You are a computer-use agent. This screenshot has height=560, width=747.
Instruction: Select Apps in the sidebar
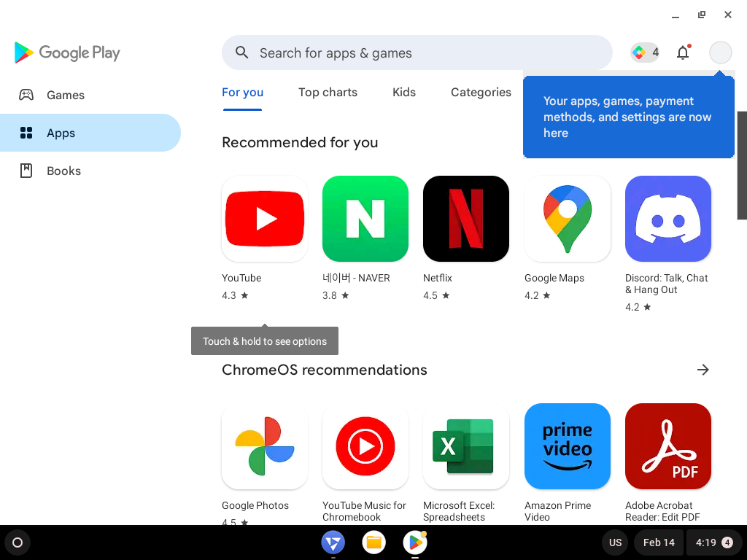(90, 133)
